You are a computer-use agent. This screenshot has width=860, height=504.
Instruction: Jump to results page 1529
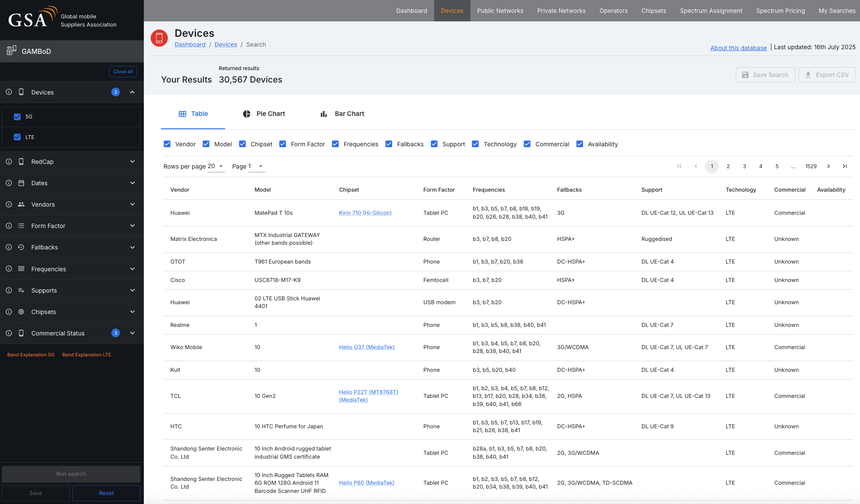pyautogui.click(x=811, y=166)
